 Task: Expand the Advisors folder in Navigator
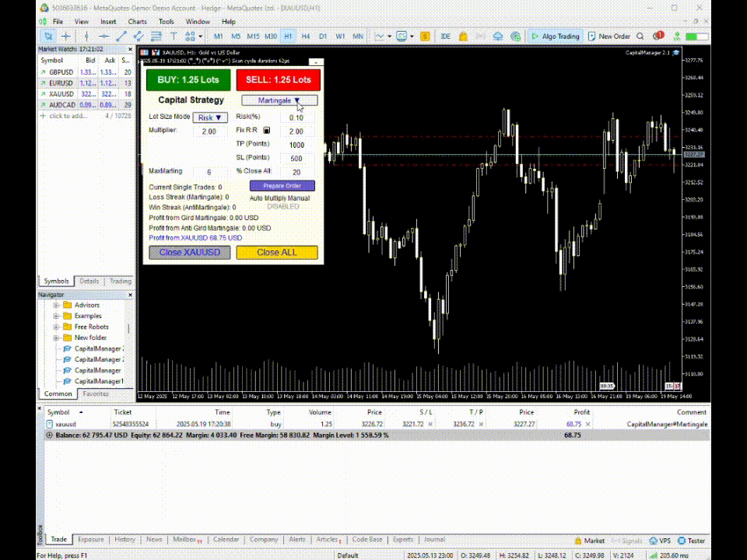point(56,305)
